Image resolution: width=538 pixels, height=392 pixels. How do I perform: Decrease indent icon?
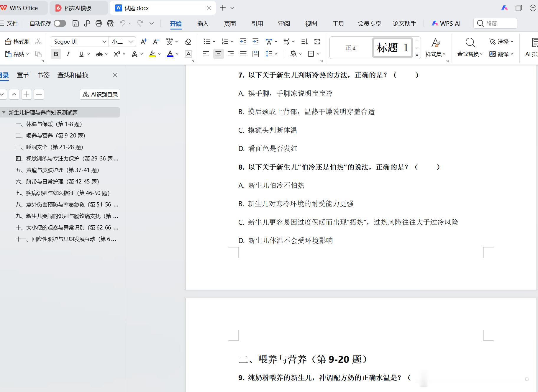pyautogui.click(x=243, y=42)
